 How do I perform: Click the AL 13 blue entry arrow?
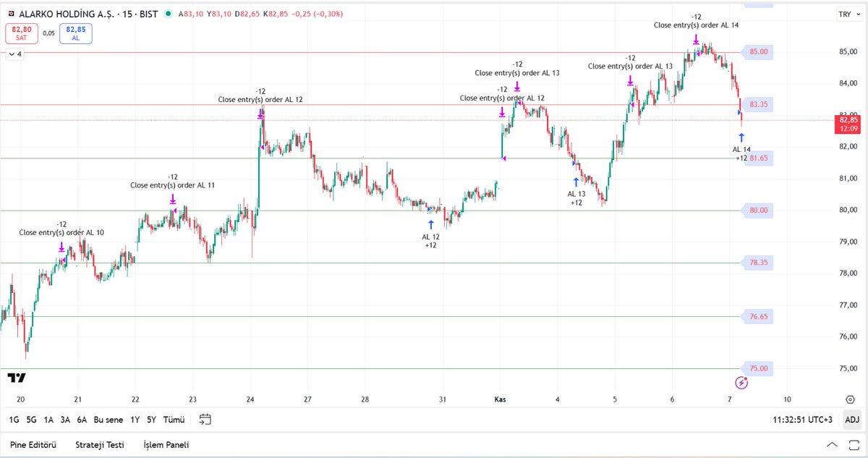(x=576, y=182)
